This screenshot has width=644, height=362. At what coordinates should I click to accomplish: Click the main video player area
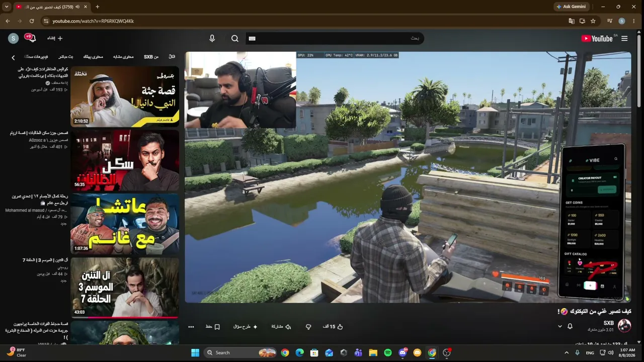(x=408, y=177)
